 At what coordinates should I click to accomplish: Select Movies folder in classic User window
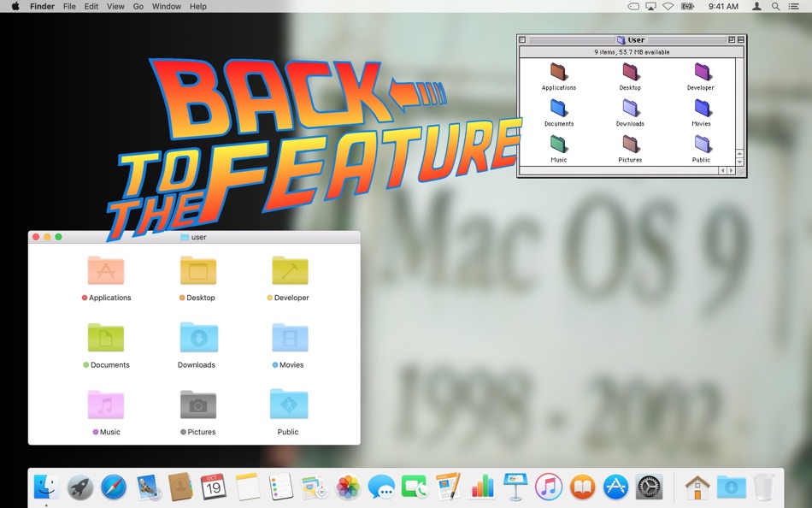pyautogui.click(x=702, y=108)
